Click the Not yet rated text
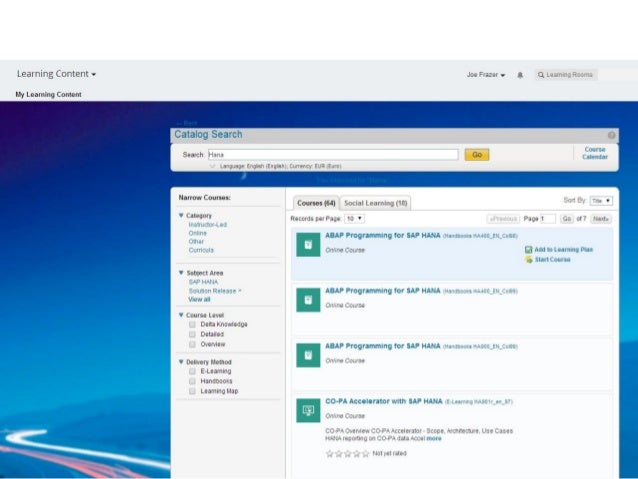 389,453
